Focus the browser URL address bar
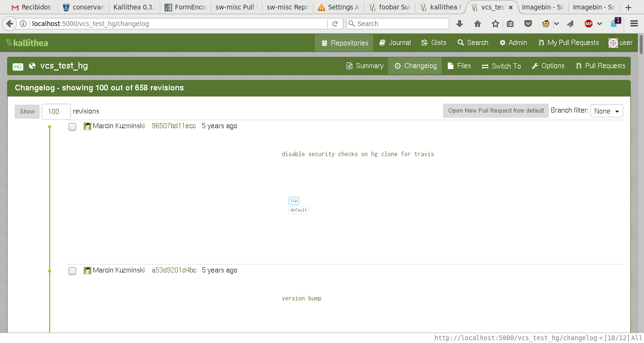 click(x=179, y=24)
